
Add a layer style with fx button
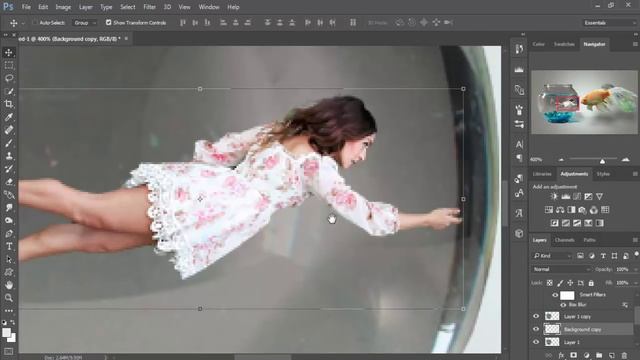click(x=561, y=356)
